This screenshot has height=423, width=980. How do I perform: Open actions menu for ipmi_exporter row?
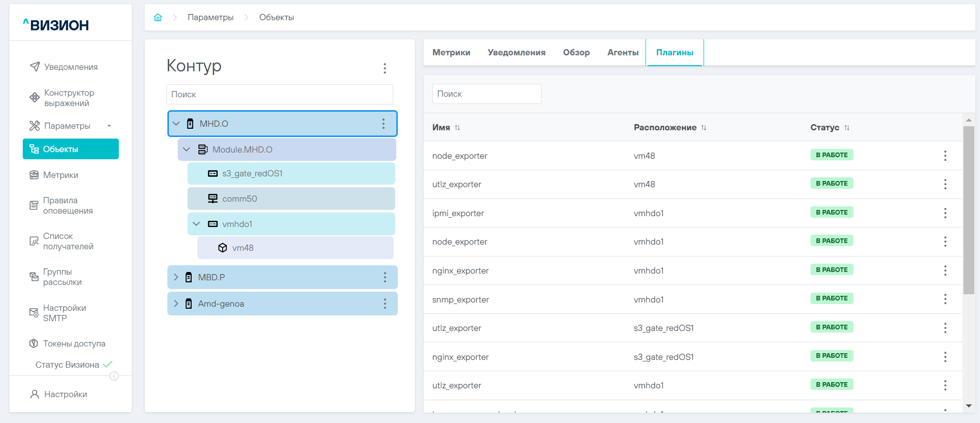[945, 213]
